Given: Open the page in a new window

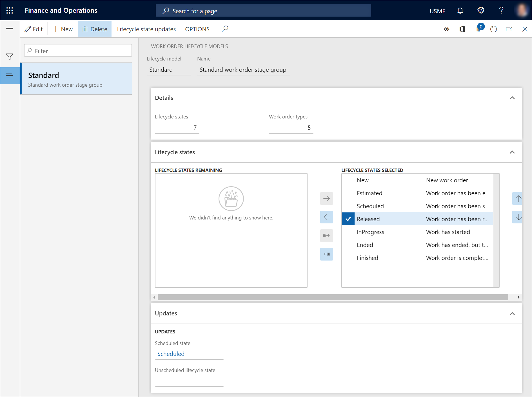Looking at the screenshot, I should pyautogui.click(x=509, y=29).
